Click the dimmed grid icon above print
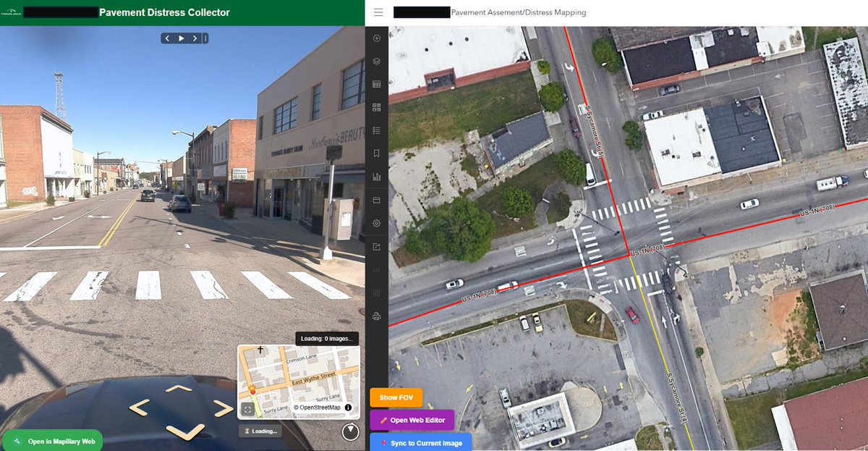The height and width of the screenshot is (451, 868). (x=376, y=293)
